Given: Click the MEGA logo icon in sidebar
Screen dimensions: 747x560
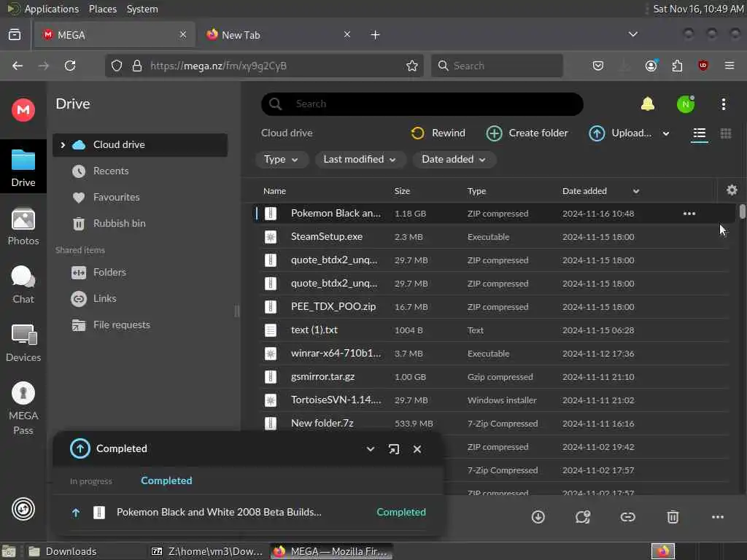Looking at the screenshot, I should (23, 110).
